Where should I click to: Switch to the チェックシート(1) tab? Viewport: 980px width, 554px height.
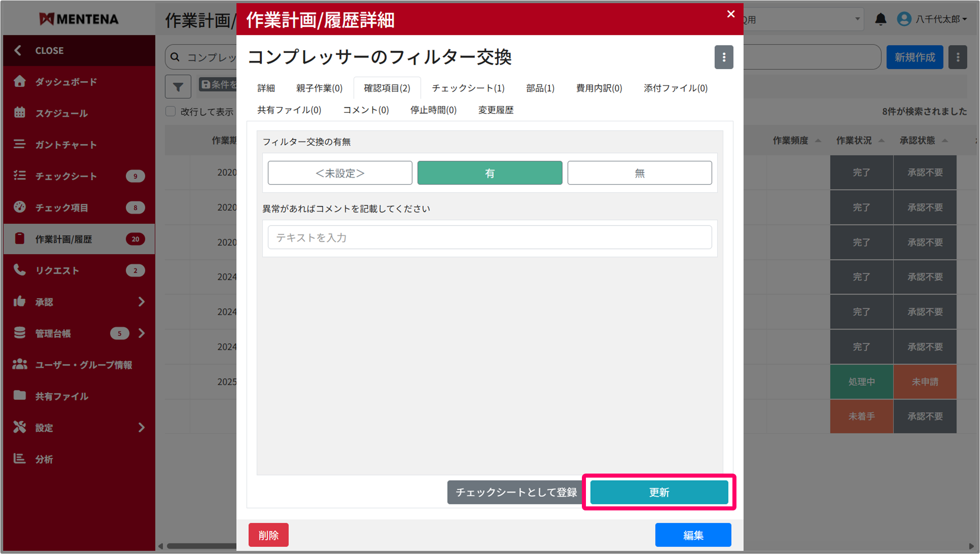click(468, 88)
